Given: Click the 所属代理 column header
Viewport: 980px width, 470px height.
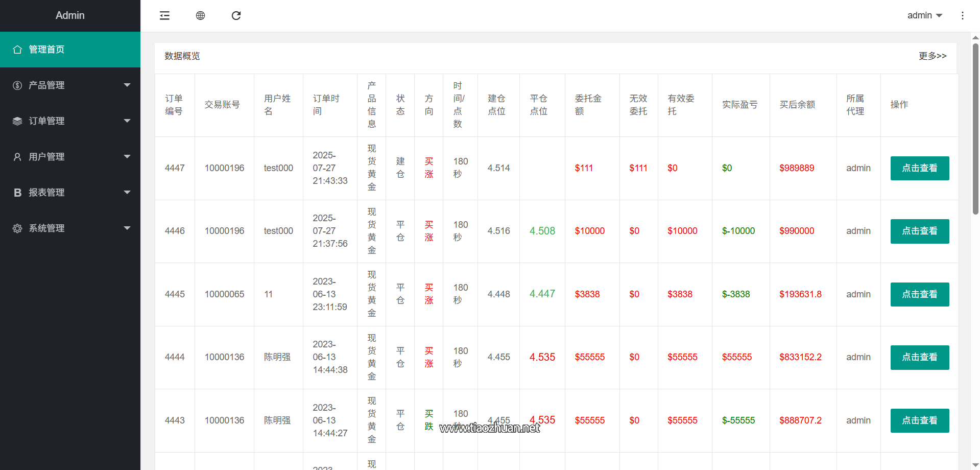Looking at the screenshot, I should pyautogui.click(x=855, y=105).
